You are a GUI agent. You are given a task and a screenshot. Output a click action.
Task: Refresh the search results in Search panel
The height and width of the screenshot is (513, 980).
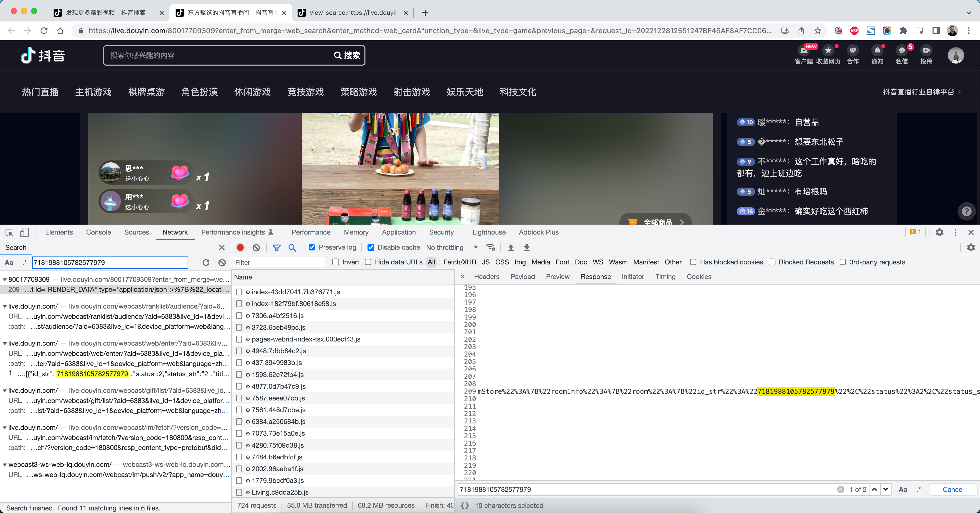[206, 262]
